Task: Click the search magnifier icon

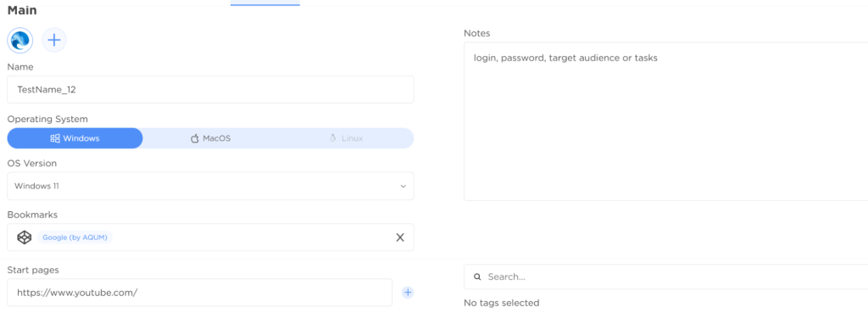Action: coord(477,277)
